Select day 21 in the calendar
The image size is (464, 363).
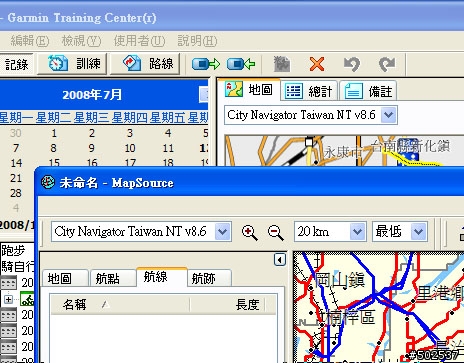(16, 178)
